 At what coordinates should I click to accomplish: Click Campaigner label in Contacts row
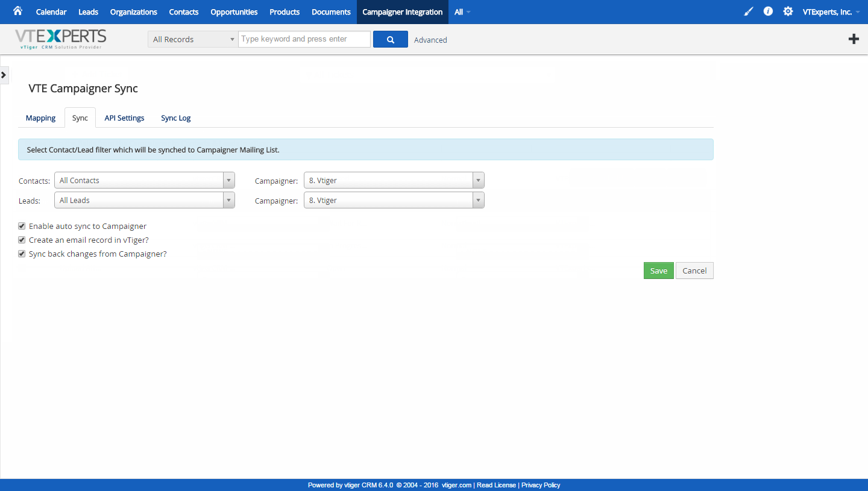coord(276,181)
